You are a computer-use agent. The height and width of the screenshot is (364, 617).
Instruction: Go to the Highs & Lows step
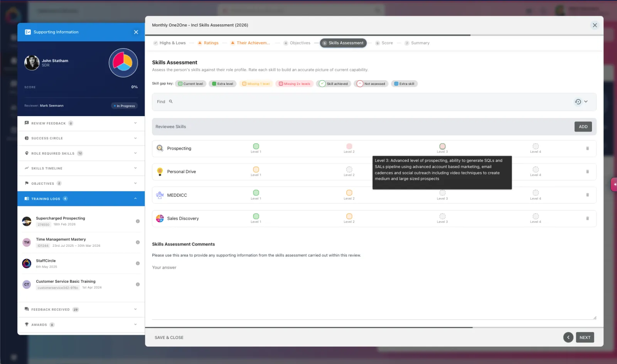point(169,43)
